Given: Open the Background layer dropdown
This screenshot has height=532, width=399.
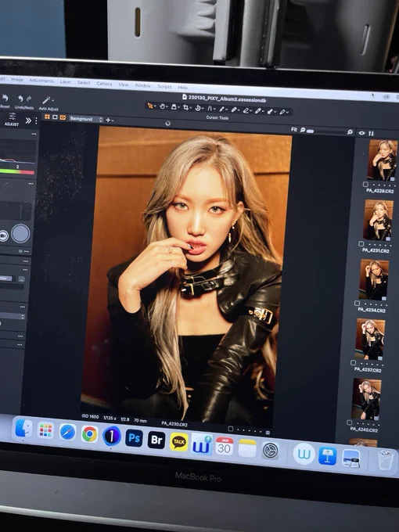Looking at the screenshot, I should 86,119.
